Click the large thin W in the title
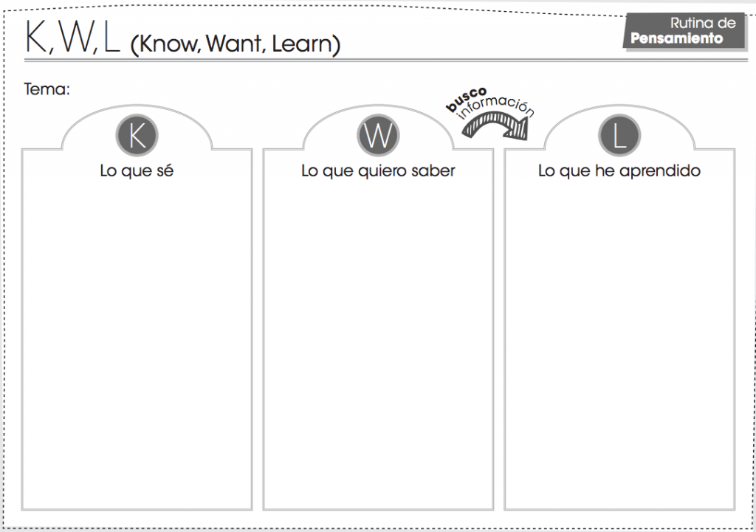 [x=75, y=37]
